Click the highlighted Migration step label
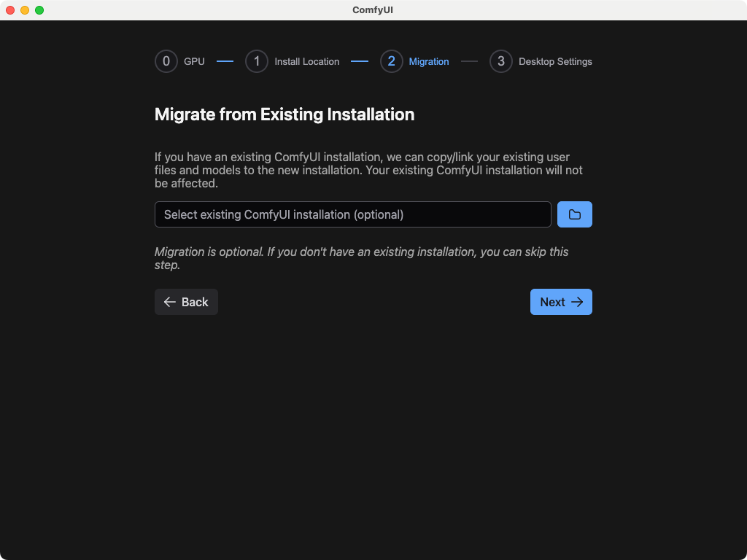The image size is (747, 560). pos(429,61)
